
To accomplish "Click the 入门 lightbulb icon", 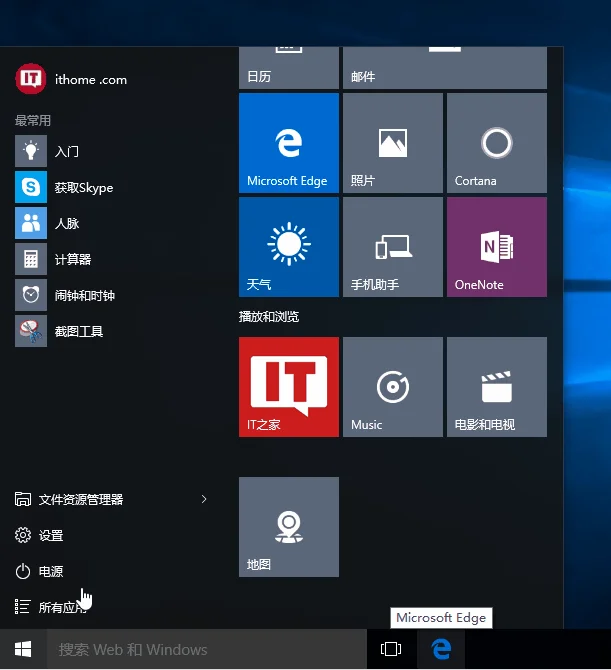I will coord(31,151).
